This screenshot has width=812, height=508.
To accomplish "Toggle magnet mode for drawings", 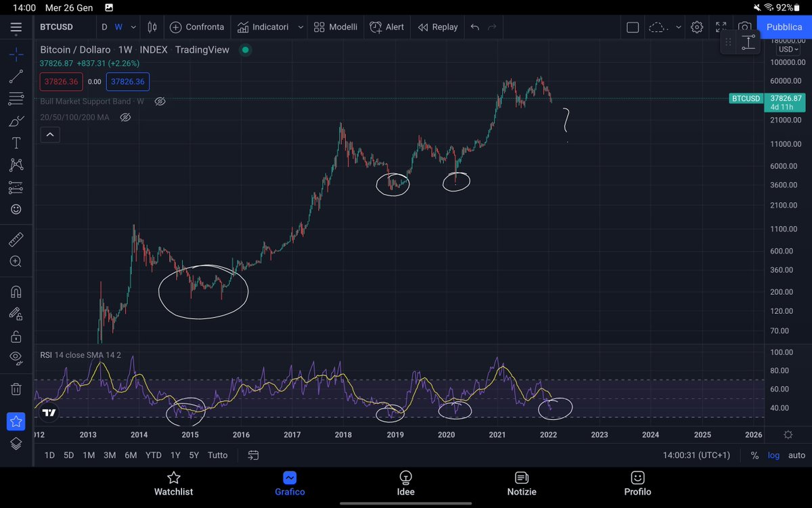I will (16, 292).
